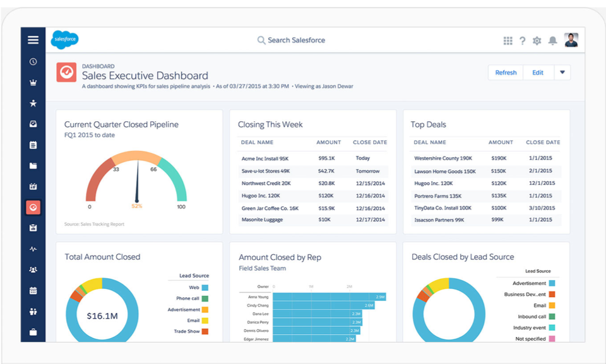Click the Web legend blue swatch
Image resolution: width=606 pixels, height=364 pixels.
[x=205, y=288]
